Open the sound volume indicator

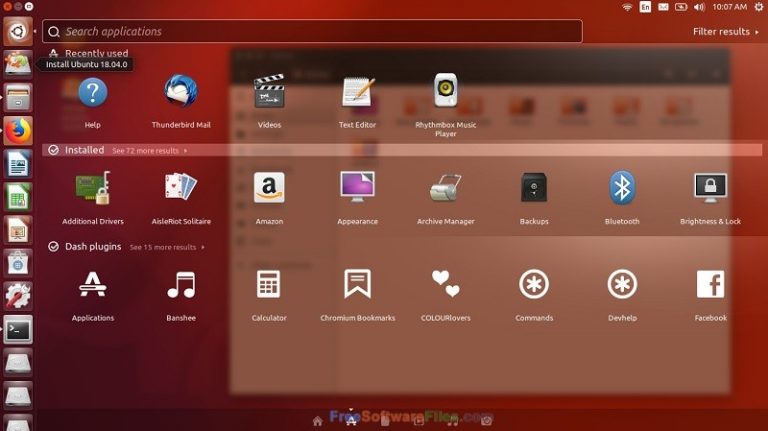pos(699,7)
